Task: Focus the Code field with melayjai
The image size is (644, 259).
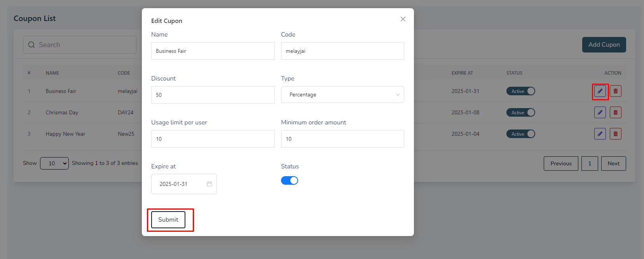Action: click(x=343, y=51)
